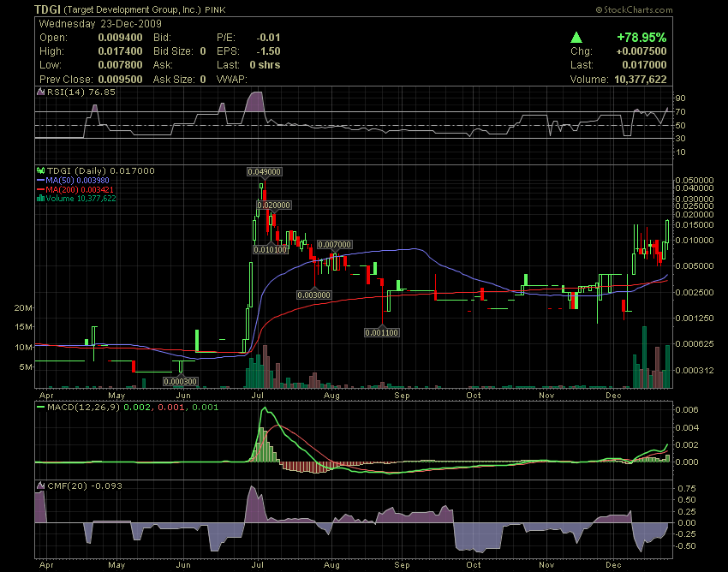Screen dimensions: 728x572
Task: Click the CMF(20) area-chart legend icon
Action: (41, 486)
